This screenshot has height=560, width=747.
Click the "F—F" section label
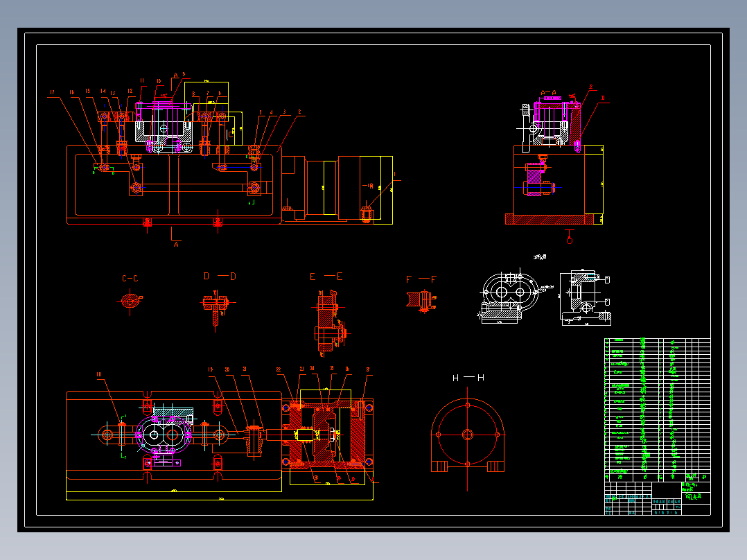point(421,279)
